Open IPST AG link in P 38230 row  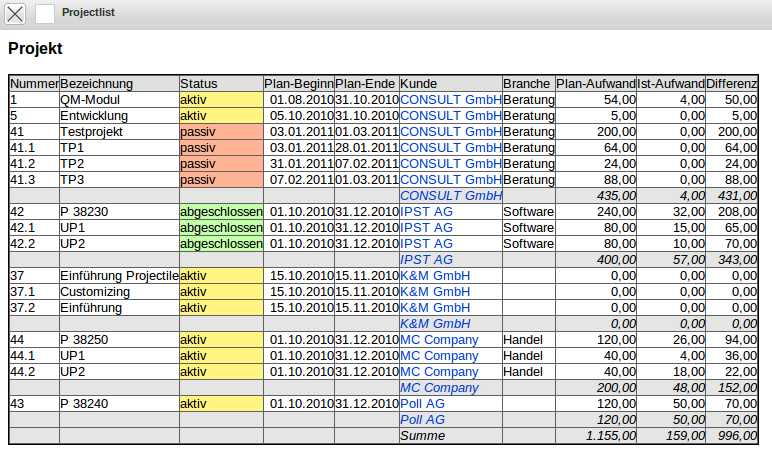426,212
